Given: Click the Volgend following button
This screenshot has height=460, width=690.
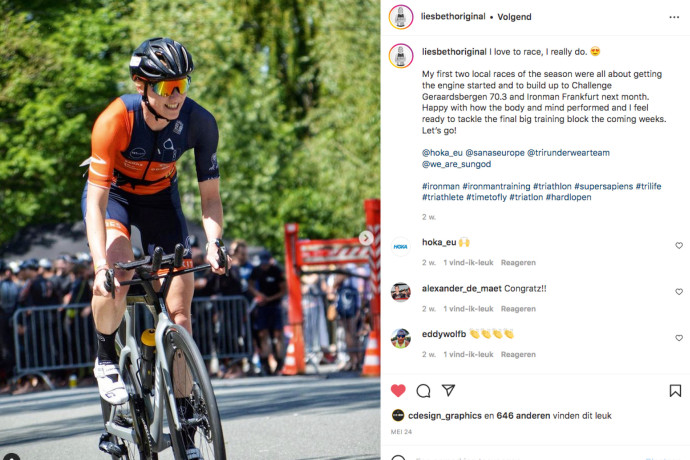Looking at the screenshot, I should pos(514,17).
